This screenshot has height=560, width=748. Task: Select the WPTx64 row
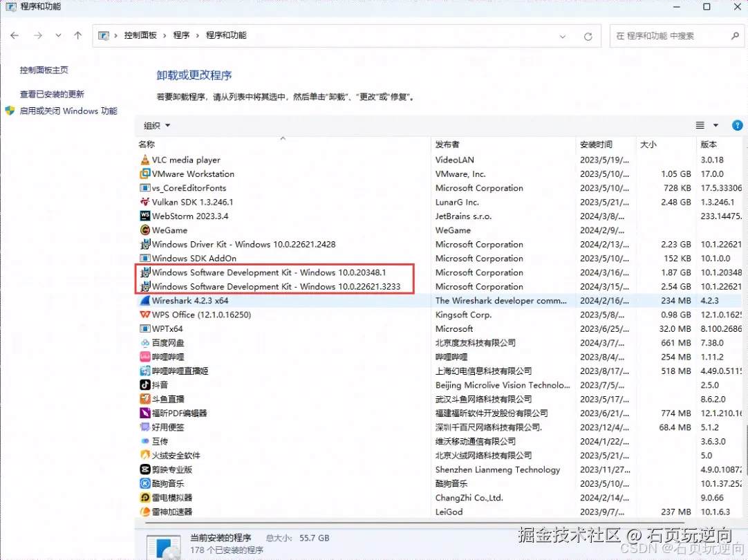click(439, 328)
